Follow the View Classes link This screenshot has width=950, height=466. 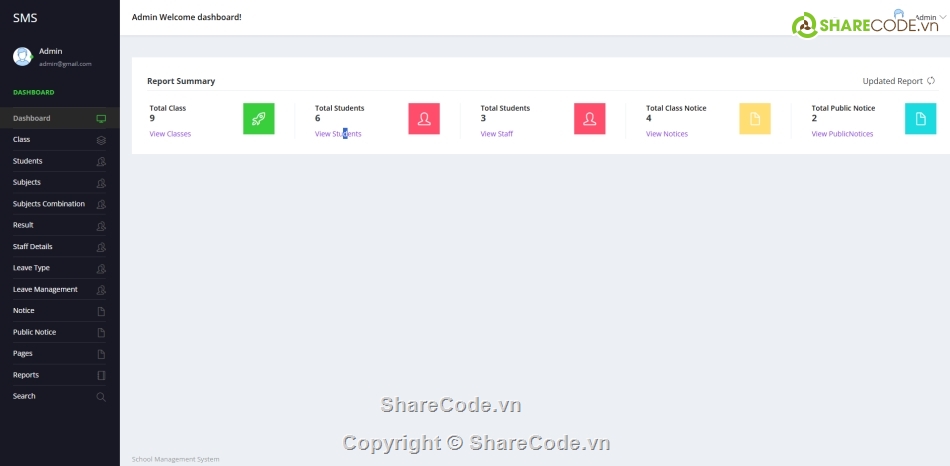pyautogui.click(x=170, y=134)
